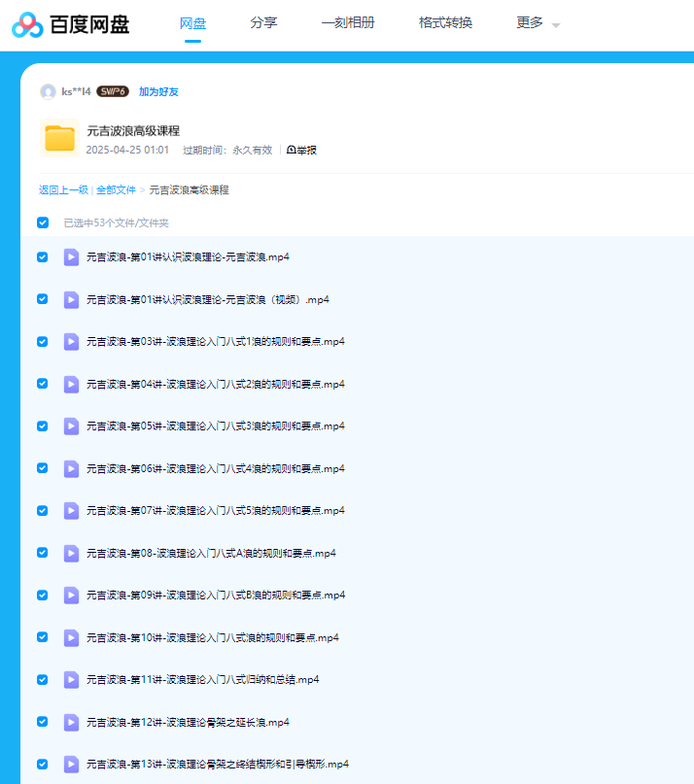Click video icon for 第13讲 终结楔形和引导楔形
This screenshot has height=784, width=694.
tap(71, 764)
